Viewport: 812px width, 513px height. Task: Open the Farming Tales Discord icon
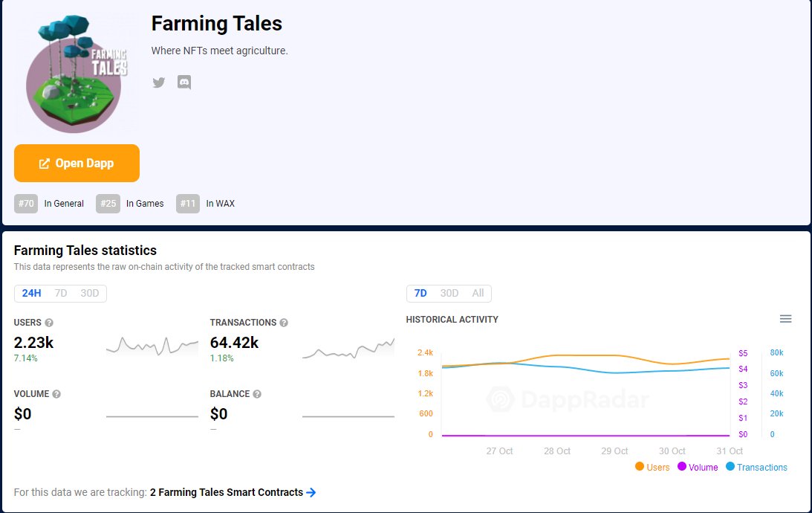[183, 83]
